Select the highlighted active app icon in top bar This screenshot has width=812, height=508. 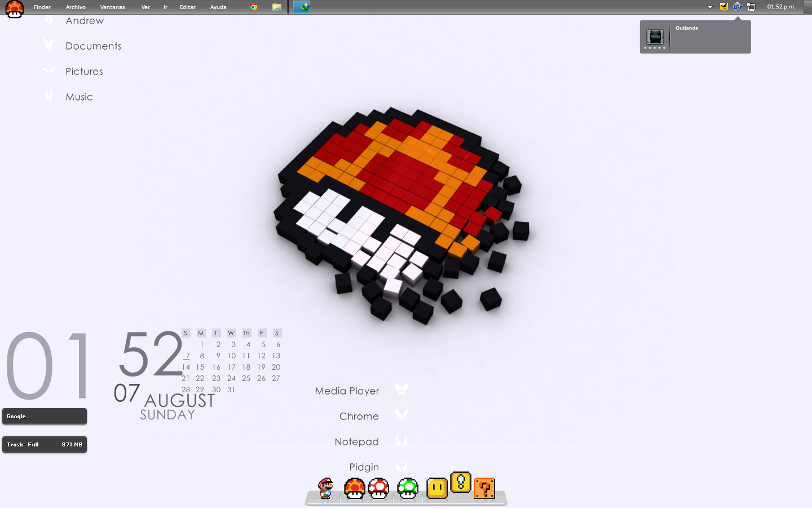click(x=301, y=7)
